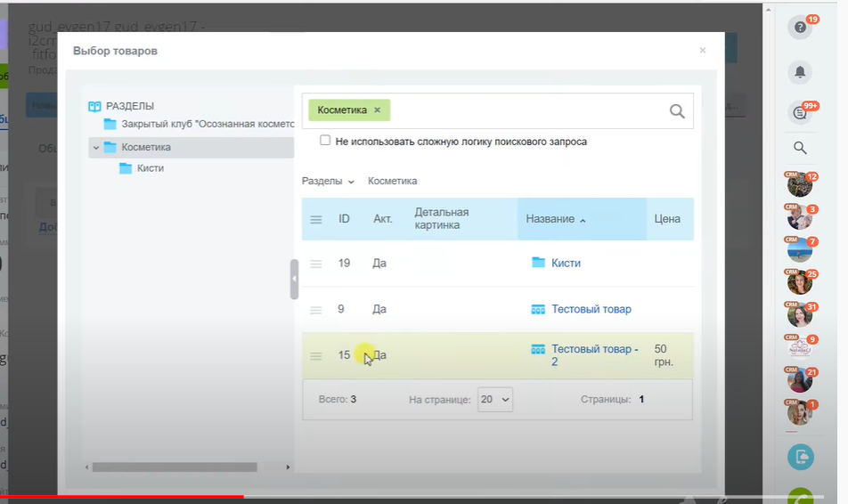Sort by the Акт. column header
Image resolution: width=848 pixels, height=504 pixels.
[382, 219]
